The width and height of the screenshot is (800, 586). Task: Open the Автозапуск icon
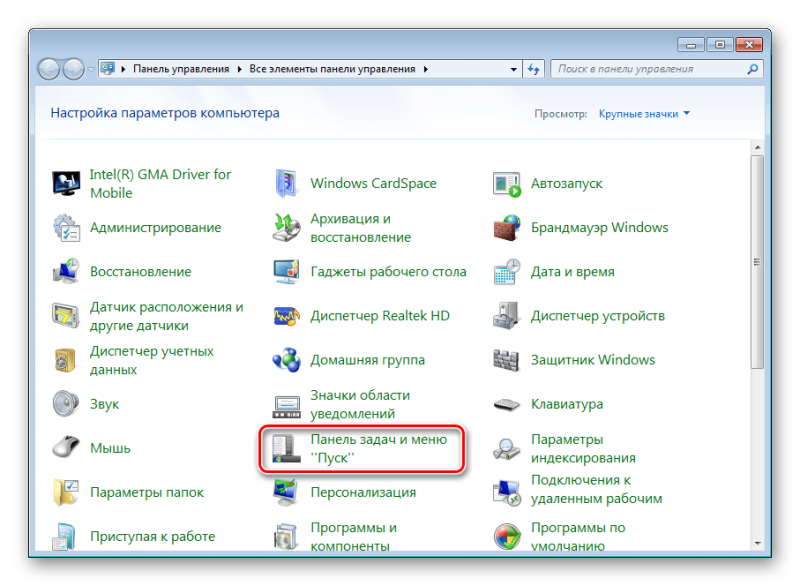coord(507,184)
